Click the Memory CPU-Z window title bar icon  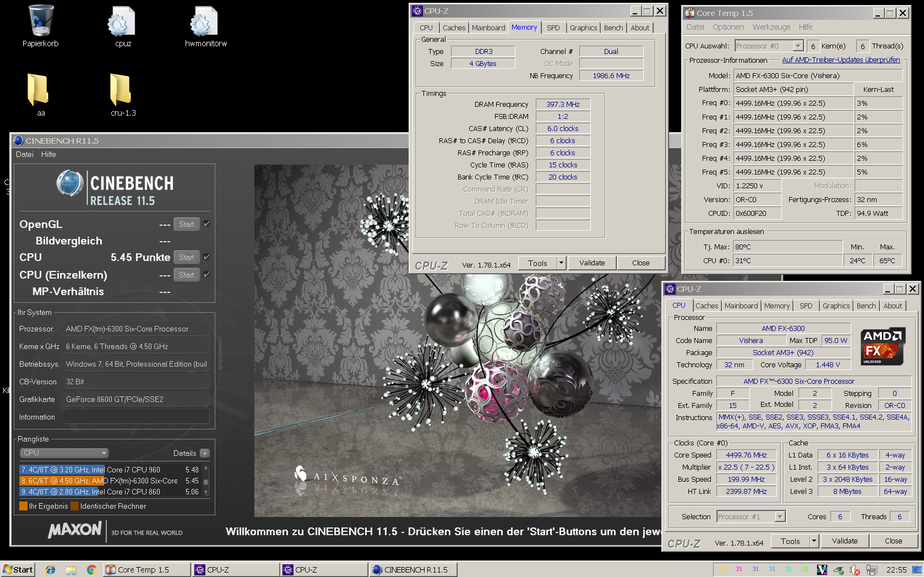[417, 10]
